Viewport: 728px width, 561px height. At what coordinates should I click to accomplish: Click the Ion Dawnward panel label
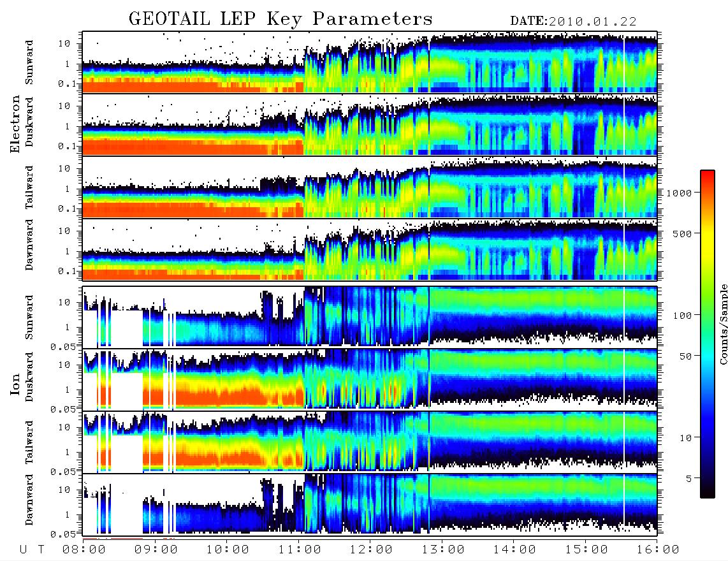coord(29,500)
